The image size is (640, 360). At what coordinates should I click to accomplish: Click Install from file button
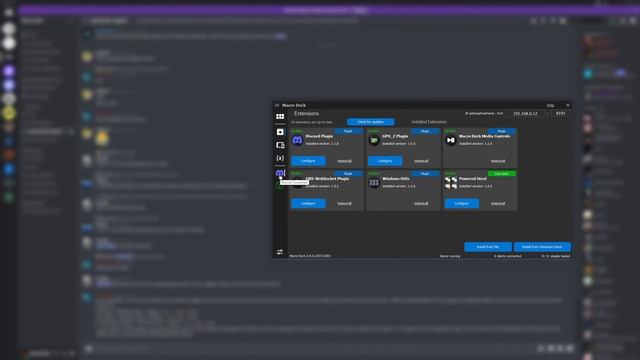488,247
